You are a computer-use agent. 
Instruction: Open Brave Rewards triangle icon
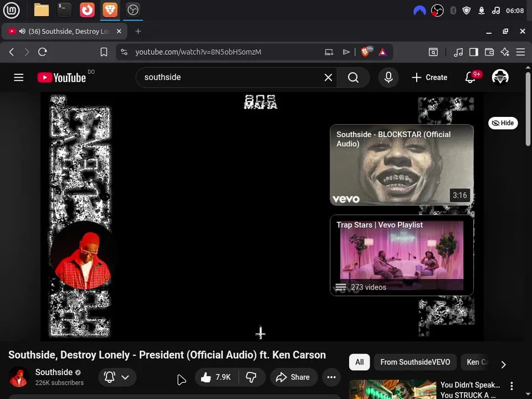click(x=383, y=52)
